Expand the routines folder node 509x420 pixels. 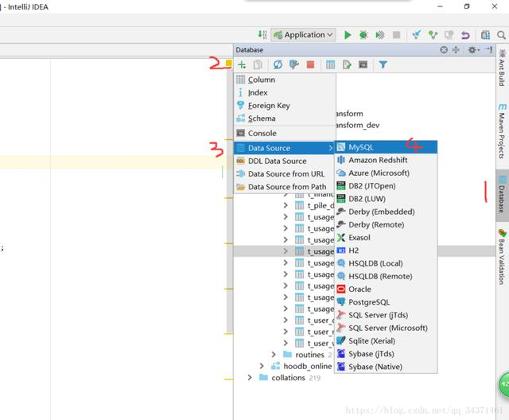274,355
